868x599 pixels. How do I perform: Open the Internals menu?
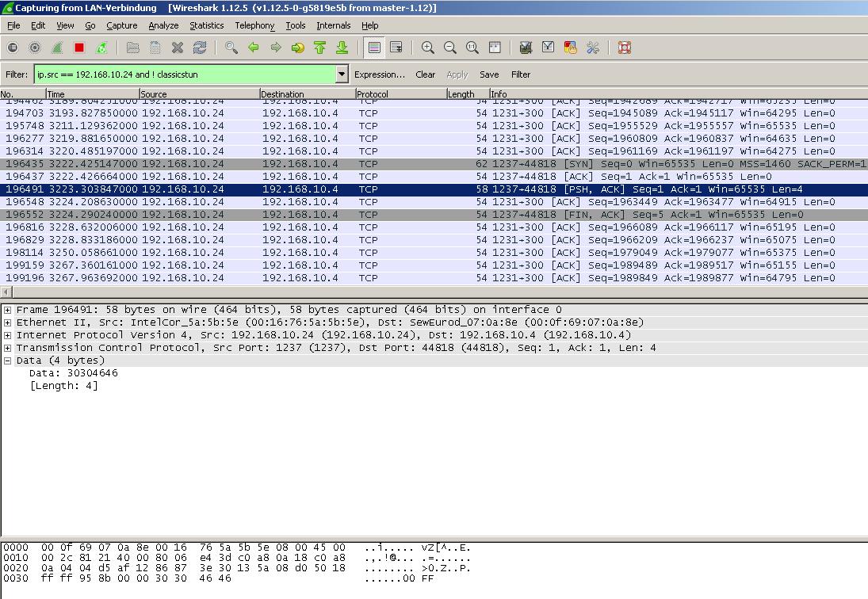(333, 25)
